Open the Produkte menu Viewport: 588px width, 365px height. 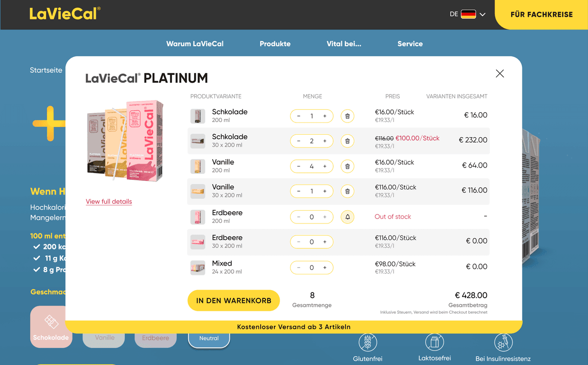275,44
